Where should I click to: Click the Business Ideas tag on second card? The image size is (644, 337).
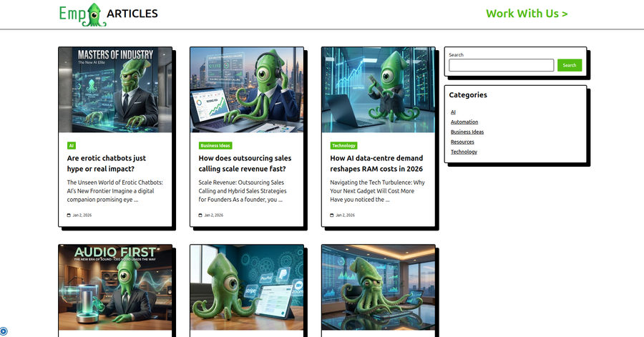pos(215,145)
